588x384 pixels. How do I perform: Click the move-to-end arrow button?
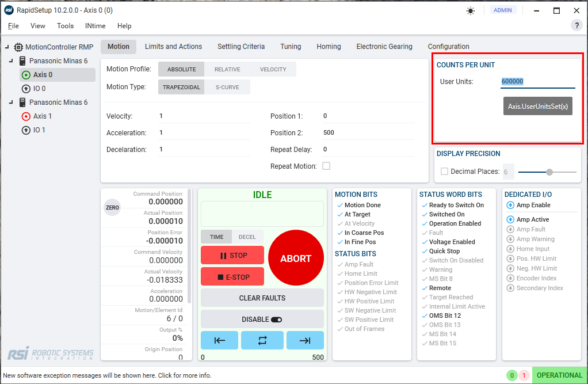pyautogui.click(x=305, y=340)
